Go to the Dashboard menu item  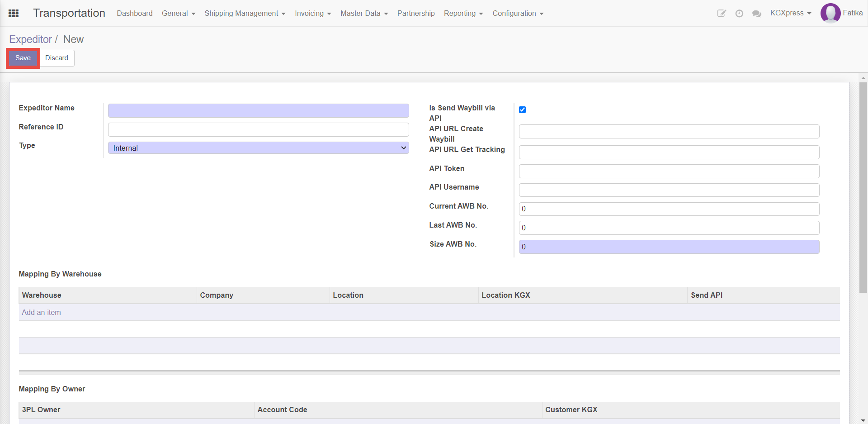(135, 13)
